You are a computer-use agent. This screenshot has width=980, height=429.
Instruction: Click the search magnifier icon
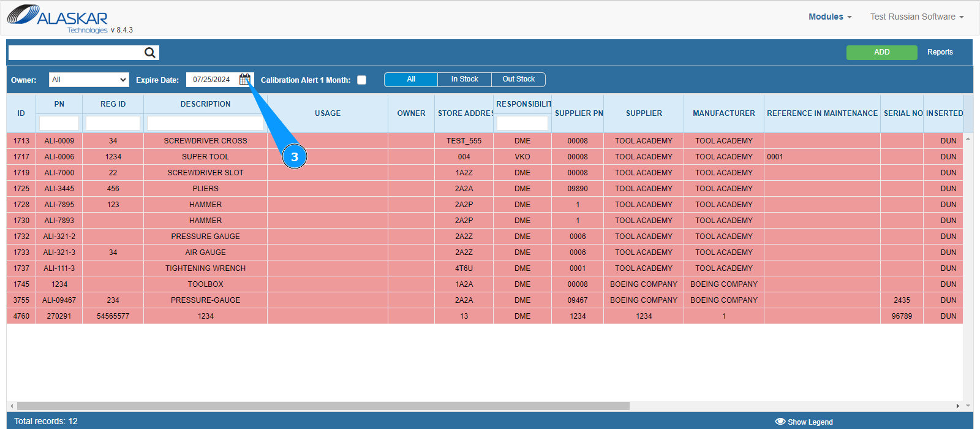tap(149, 53)
